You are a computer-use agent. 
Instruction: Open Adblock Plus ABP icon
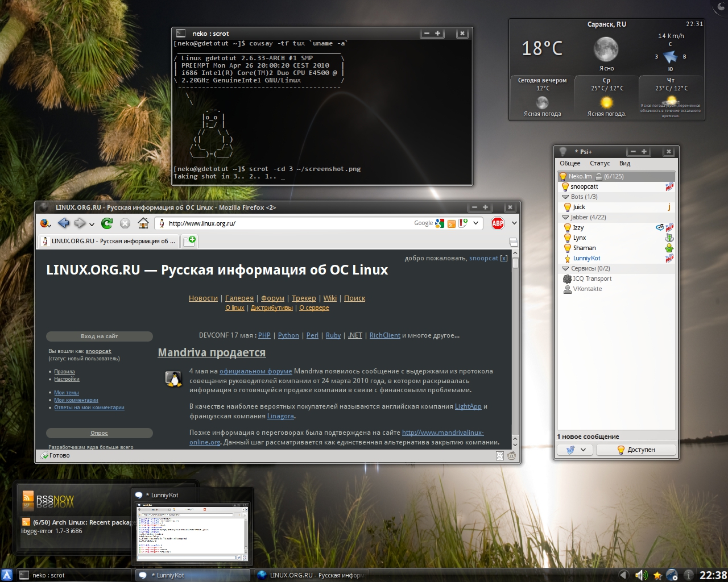[498, 223]
